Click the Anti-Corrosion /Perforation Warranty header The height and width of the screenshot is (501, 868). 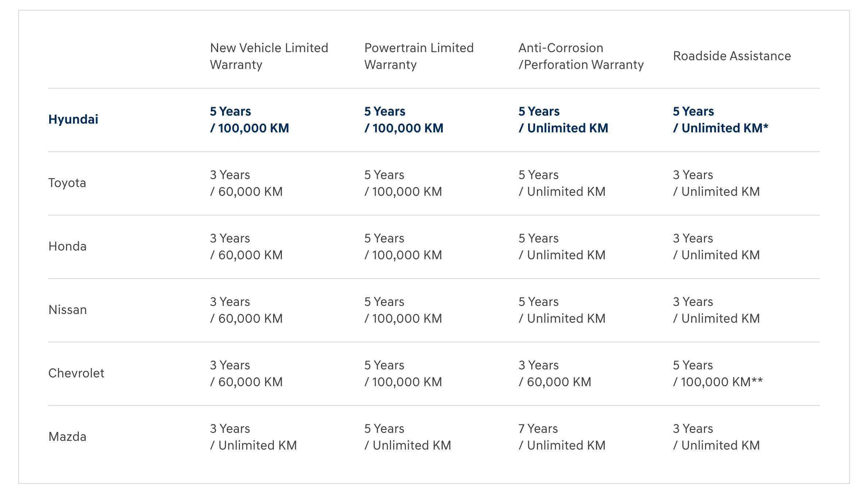(x=581, y=56)
